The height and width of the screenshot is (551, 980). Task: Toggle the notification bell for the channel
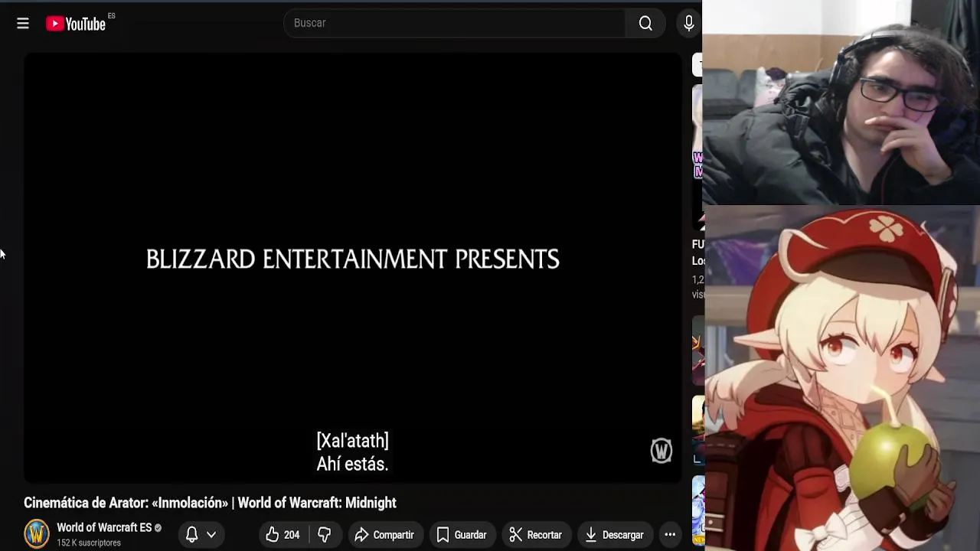(192, 535)
